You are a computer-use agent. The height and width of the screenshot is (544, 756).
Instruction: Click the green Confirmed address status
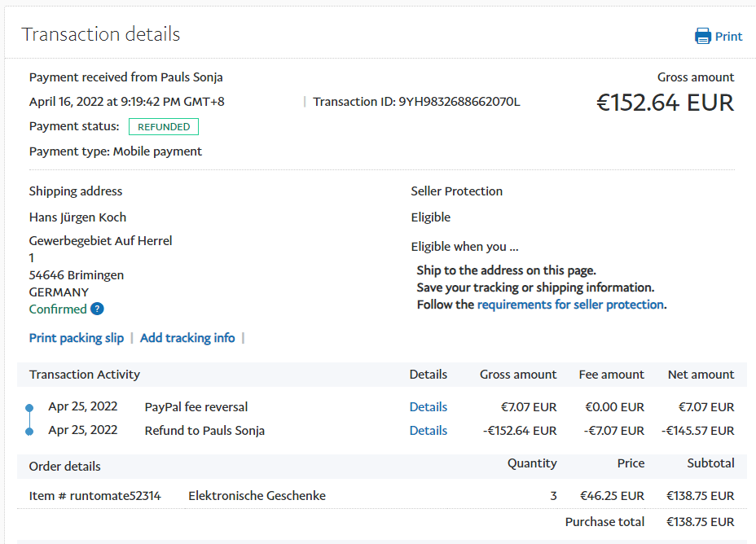click(x=58, y=309)
